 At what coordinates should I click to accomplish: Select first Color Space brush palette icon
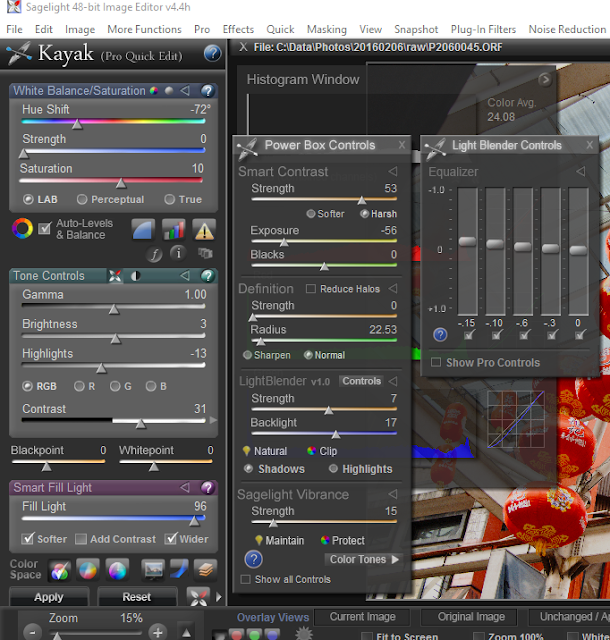click(x=60, y=570)
